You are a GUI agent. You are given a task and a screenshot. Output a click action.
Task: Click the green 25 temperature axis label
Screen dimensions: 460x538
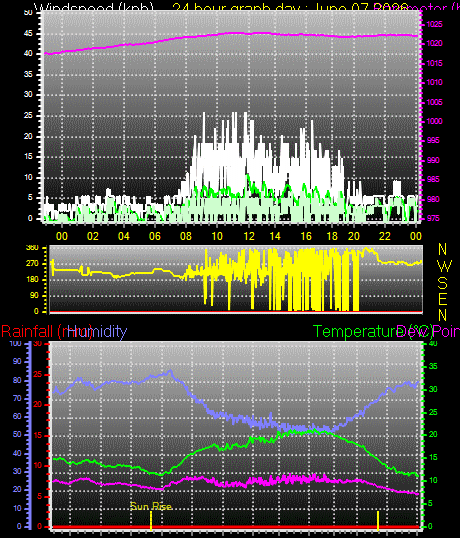point(433,412)
